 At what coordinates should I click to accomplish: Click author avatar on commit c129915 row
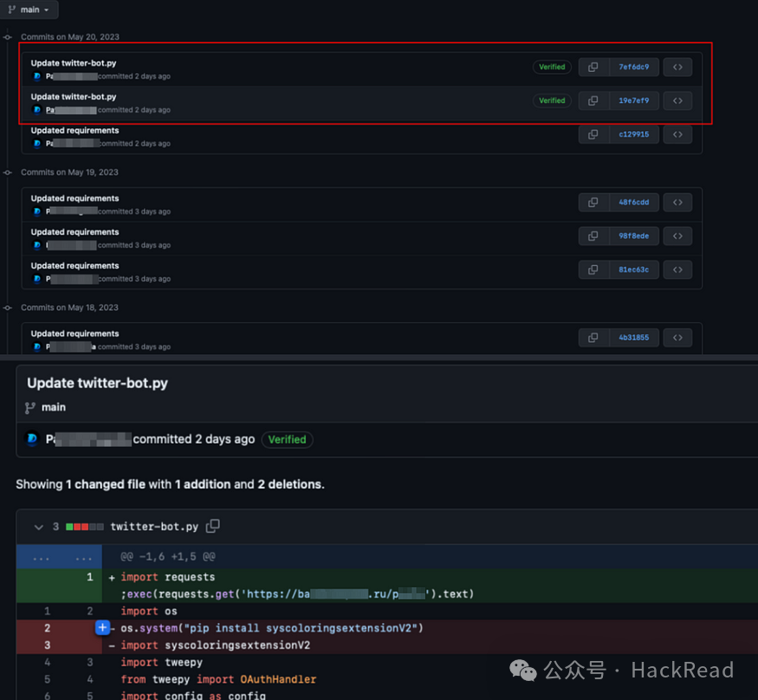[x=36, y=144]
